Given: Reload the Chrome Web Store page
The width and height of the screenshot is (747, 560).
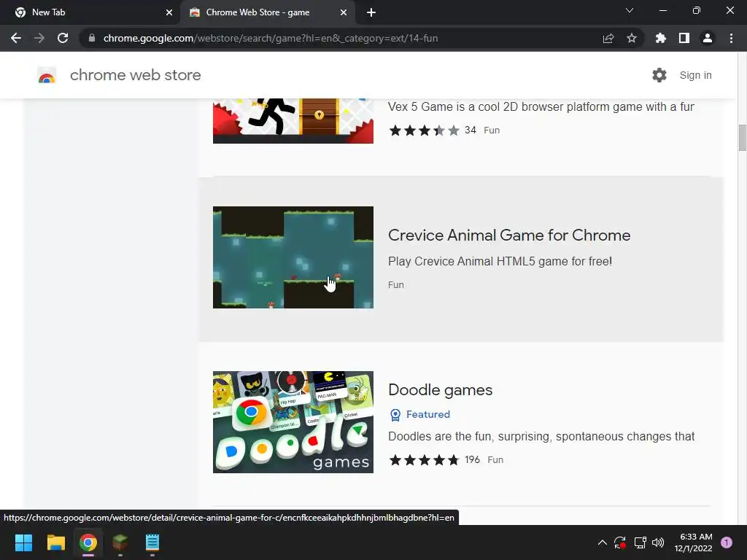Looking at the screenshot, I should pyautogui.click(x=63, y=38).
